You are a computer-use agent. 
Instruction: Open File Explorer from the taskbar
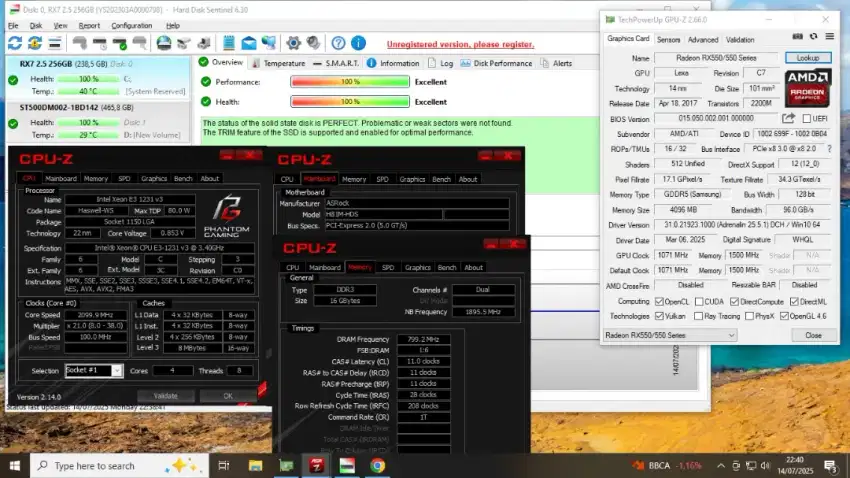(x=255, y=466)
